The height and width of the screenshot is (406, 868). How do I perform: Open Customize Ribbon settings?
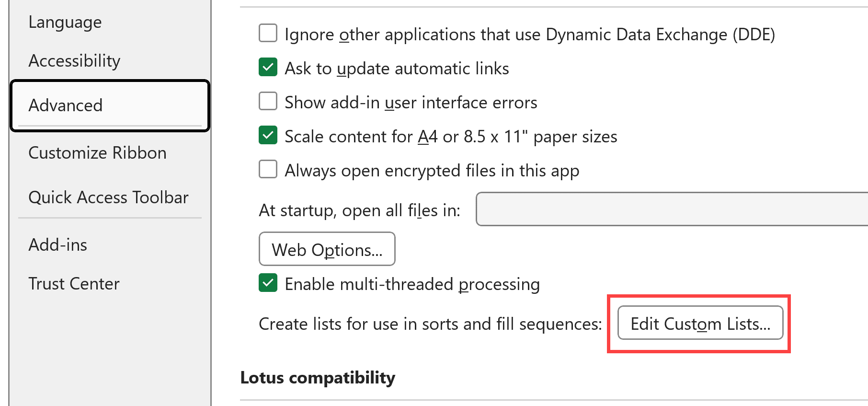97,153
